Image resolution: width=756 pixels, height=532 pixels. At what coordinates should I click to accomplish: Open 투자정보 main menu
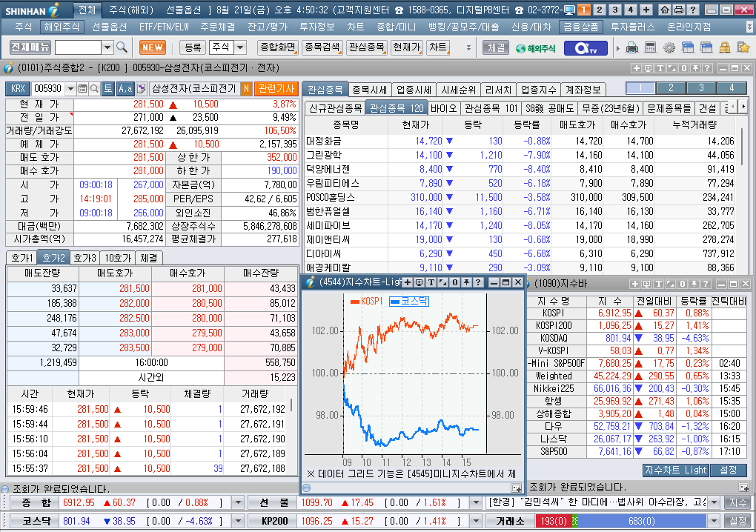(x=316, y=27)
